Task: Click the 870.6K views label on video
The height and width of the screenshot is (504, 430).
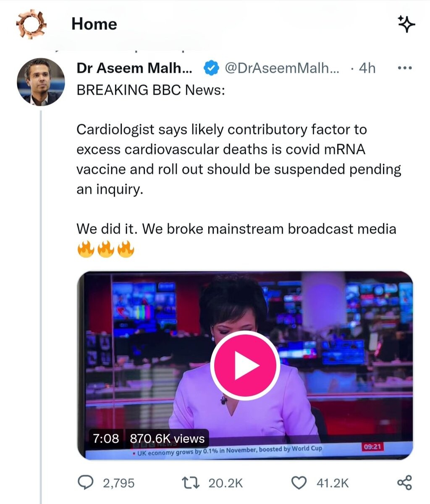Action: pos(167,438)
